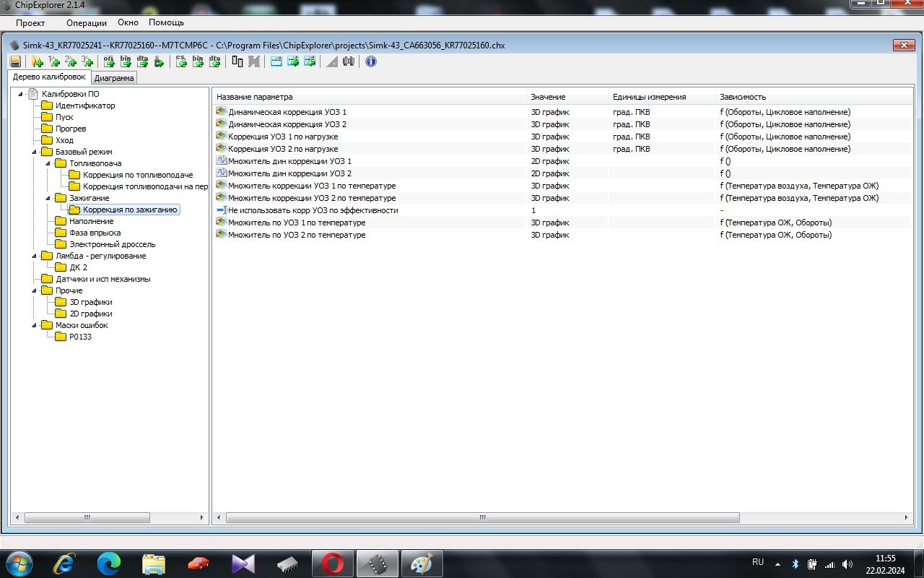Click the first 'dta' toolbar icon

click(x=142, y=62)
